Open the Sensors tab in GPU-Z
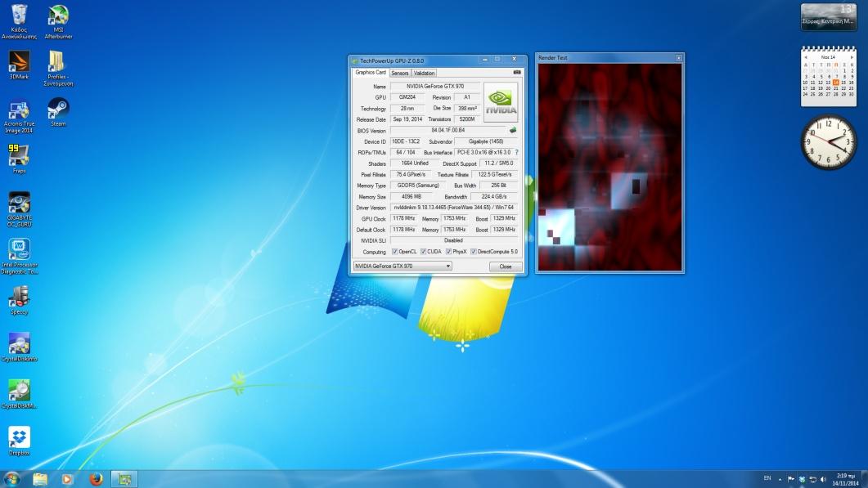868x488 pixels. pyautogui.click(x=399, y=73)
